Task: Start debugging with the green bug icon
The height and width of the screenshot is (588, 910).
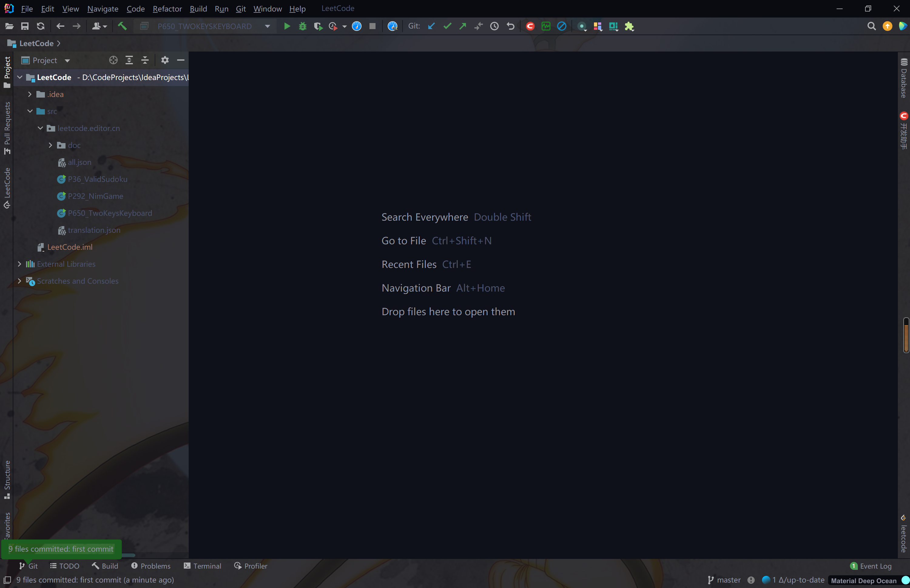Action: [x=302, y=26]
